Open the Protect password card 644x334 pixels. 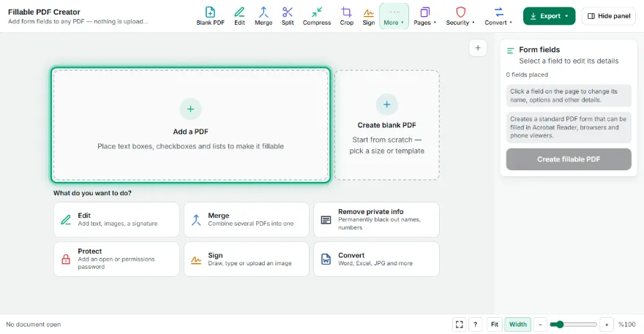[116, 259]
